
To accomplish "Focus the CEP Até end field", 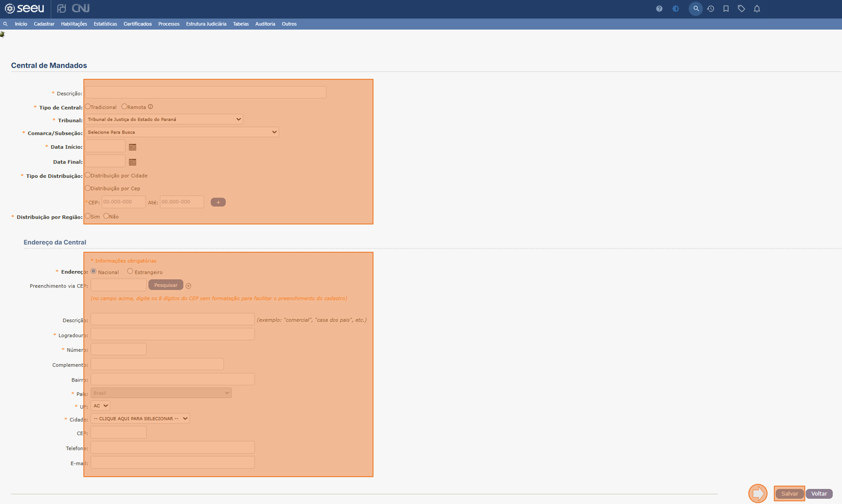I will [182, 202].
